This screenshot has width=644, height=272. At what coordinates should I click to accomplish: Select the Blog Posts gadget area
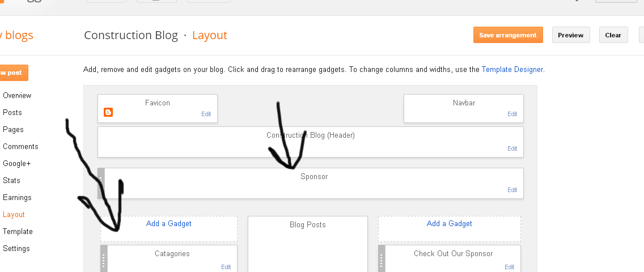308,244
